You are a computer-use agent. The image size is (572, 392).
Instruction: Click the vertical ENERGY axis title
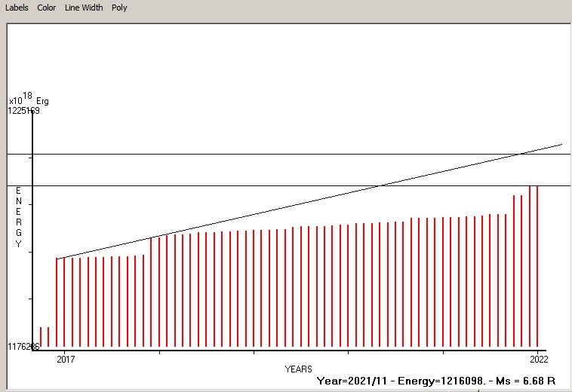click(19, 217)
